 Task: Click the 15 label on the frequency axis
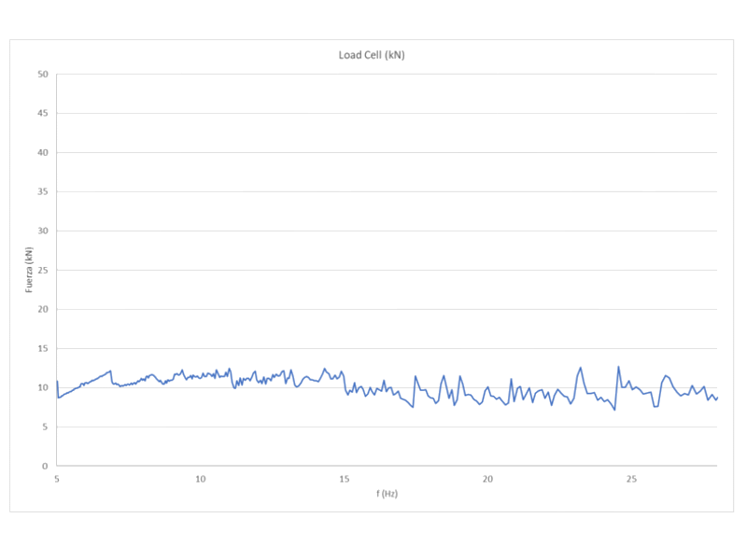click(x=344, y=479)
